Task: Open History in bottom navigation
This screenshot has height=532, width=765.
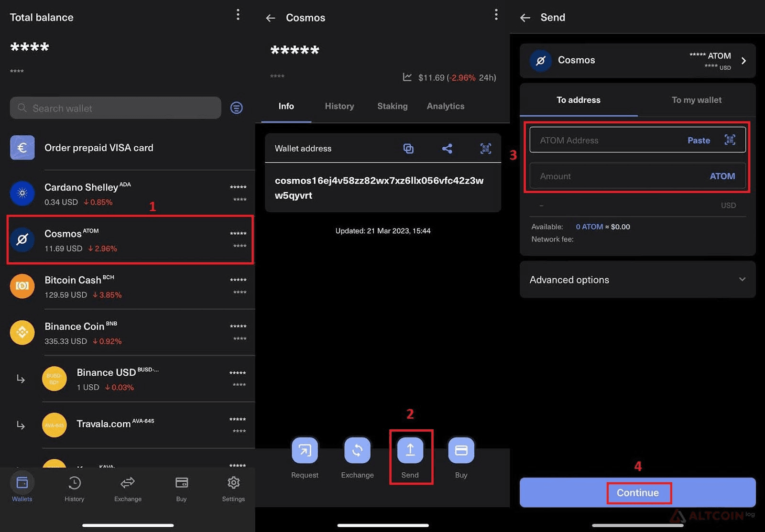Action: coord(75,488)
